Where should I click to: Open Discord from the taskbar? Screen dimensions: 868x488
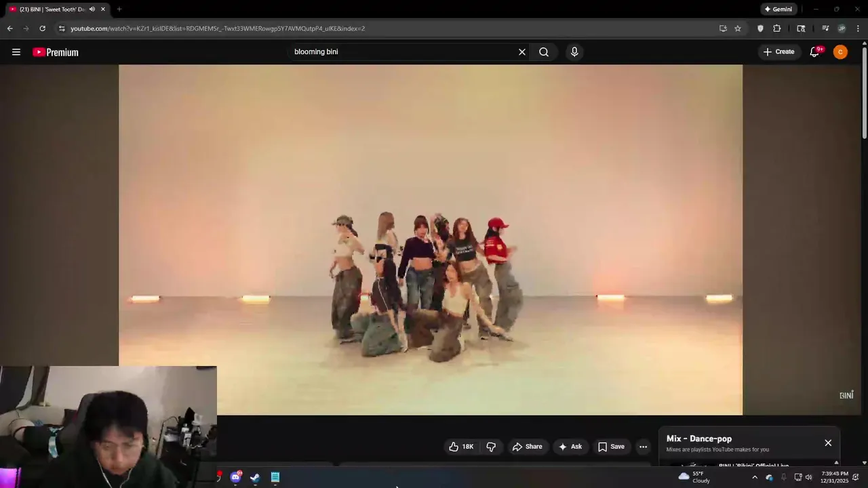[235, 477]
